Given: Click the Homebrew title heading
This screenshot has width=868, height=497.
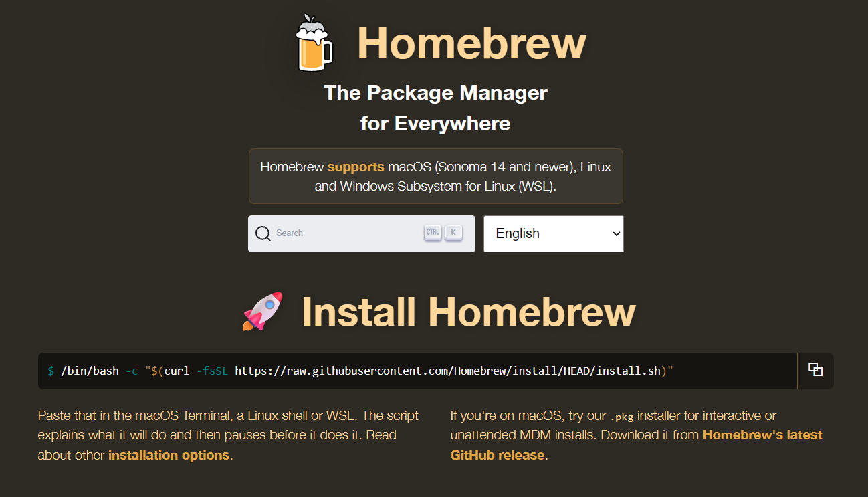Looking at the screenshot, I should [471, 43].
